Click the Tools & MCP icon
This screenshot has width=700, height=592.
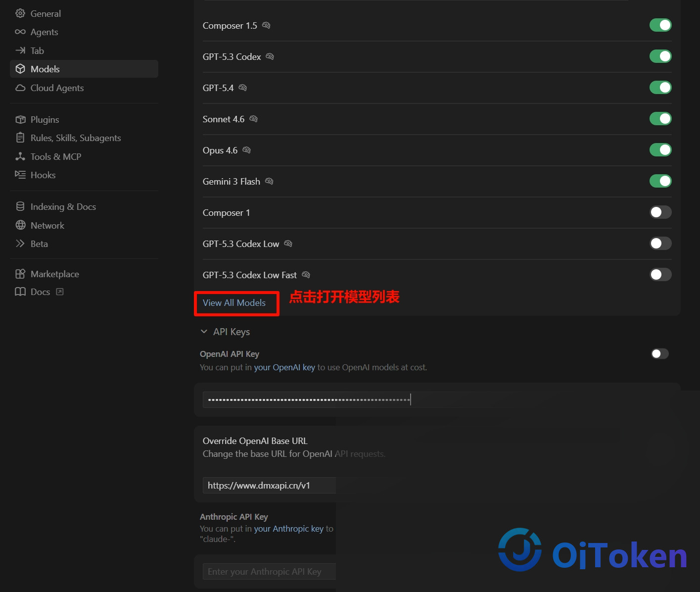click(x=20, y=156)
